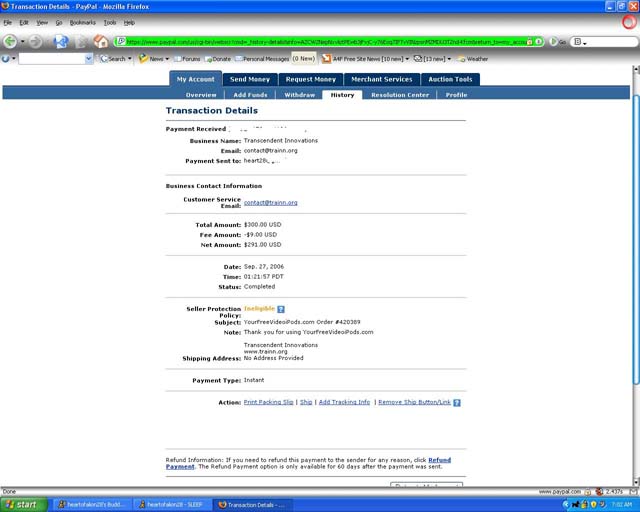The width and height of the screenshot is (640, 512).
Task: Click the Add Tracking Info link
Action: (x=344, y=402)
